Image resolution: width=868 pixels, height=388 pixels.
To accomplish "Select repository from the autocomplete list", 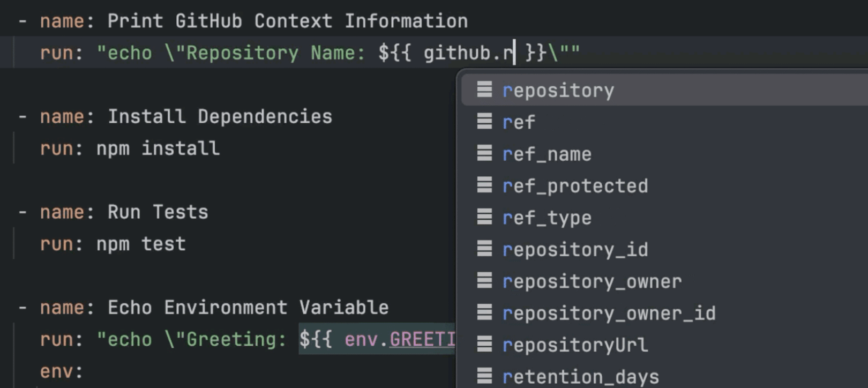I will coord(558,91).
